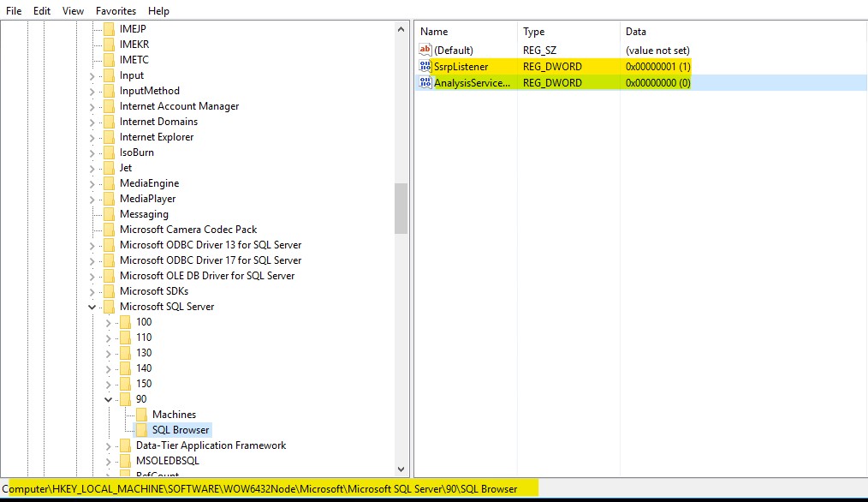This screenshot has height=502, width=868.
Task: Click the registry path in the status bar
Action: pos(259,488)
